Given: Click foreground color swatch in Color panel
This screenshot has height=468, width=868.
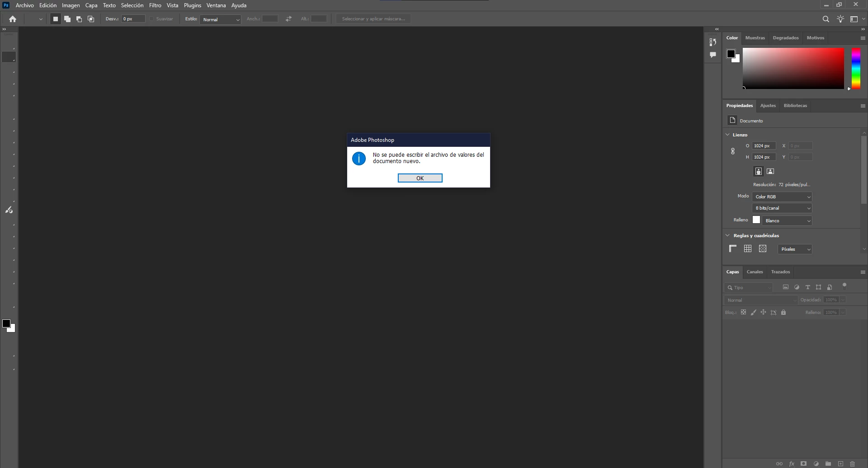Looking at the screenshot, I should tap(731, 54).
